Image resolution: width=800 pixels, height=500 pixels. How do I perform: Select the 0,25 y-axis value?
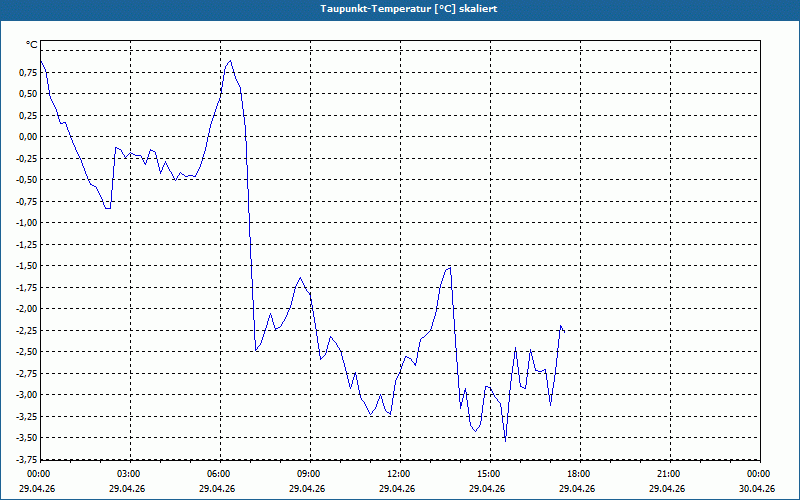[x=28, y=115]
